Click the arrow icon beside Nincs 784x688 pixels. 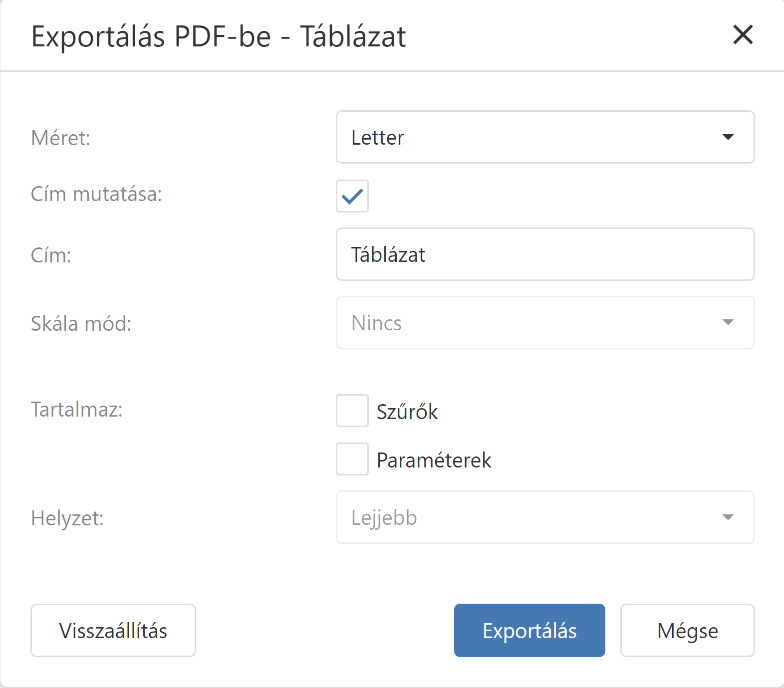click(x=728, y=322)
